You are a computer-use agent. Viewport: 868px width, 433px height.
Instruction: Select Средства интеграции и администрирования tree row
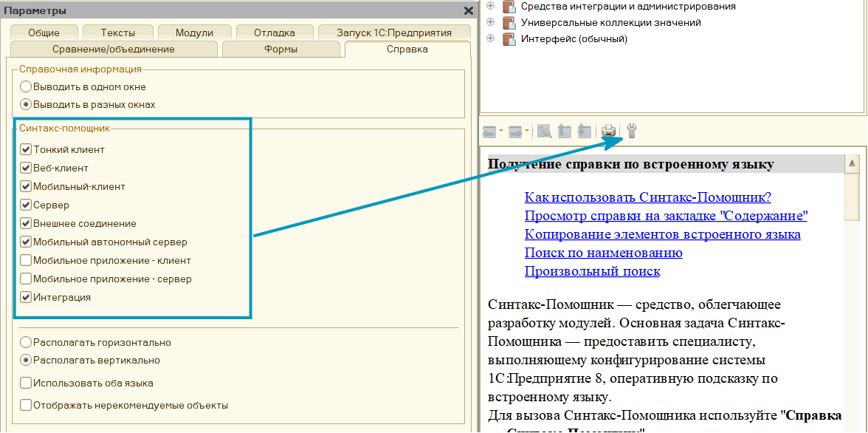pyautogui.click(x=628, y=7)
